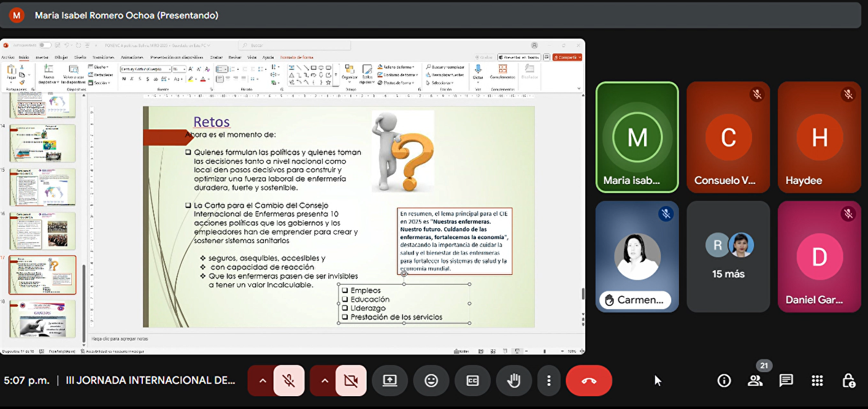The width and height of the screenshot is (868, 409).
Task: Click the orange question mark figure image
Action: click(403, 151)
